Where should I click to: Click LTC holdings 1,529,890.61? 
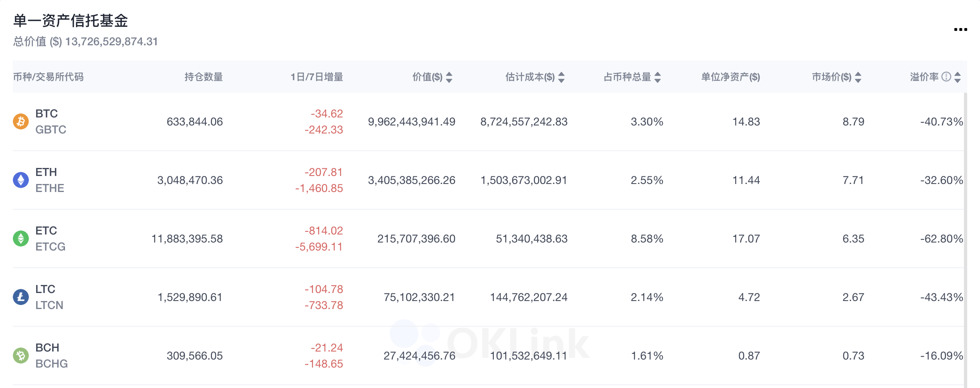190,297
